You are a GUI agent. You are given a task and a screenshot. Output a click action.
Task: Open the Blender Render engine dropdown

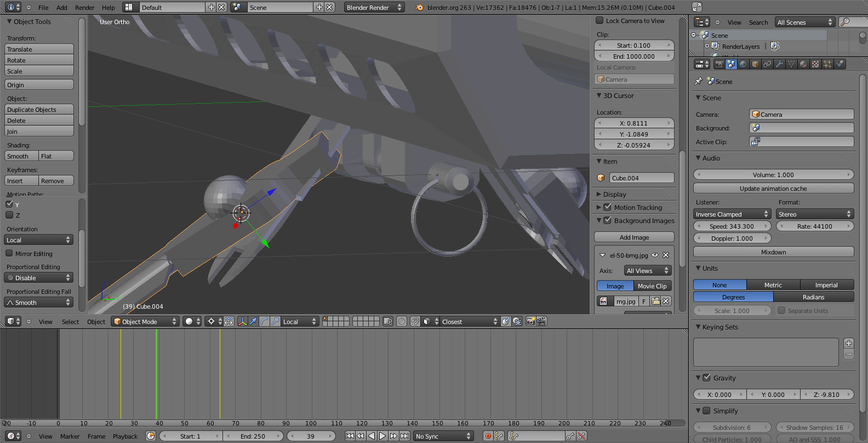point(374,7)
